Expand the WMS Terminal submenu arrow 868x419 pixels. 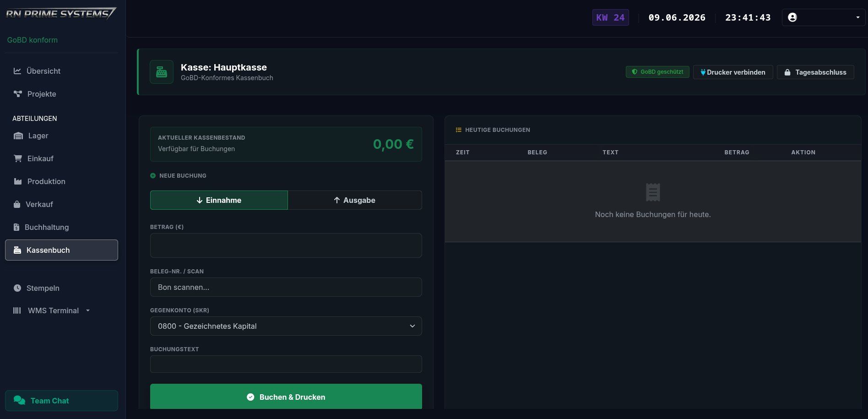coord(88,310)
